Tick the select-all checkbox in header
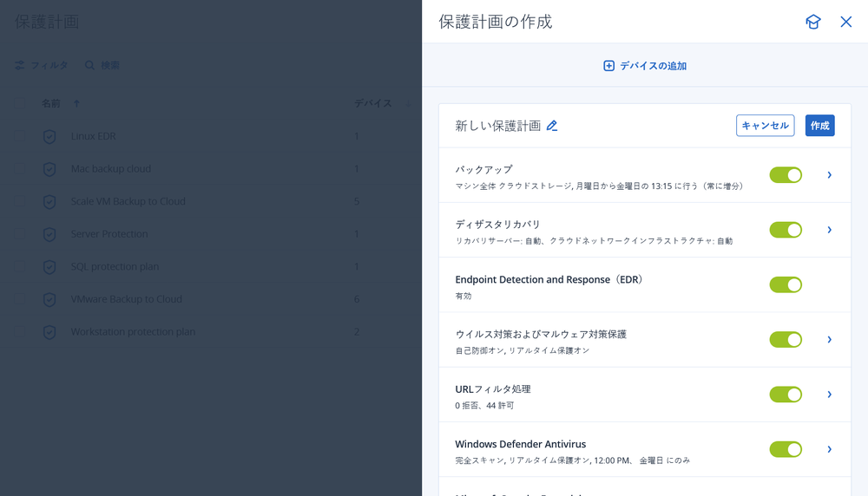This screenshot has height=496, width=868. [x=19, y=103]
